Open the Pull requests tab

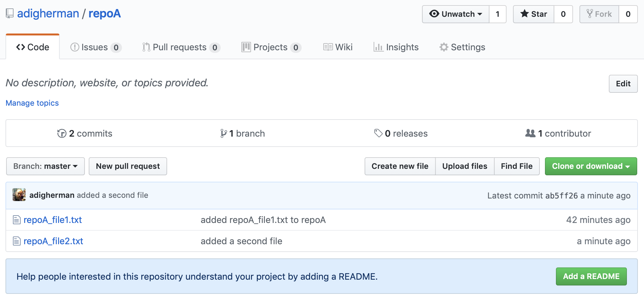tap(181, 47)
